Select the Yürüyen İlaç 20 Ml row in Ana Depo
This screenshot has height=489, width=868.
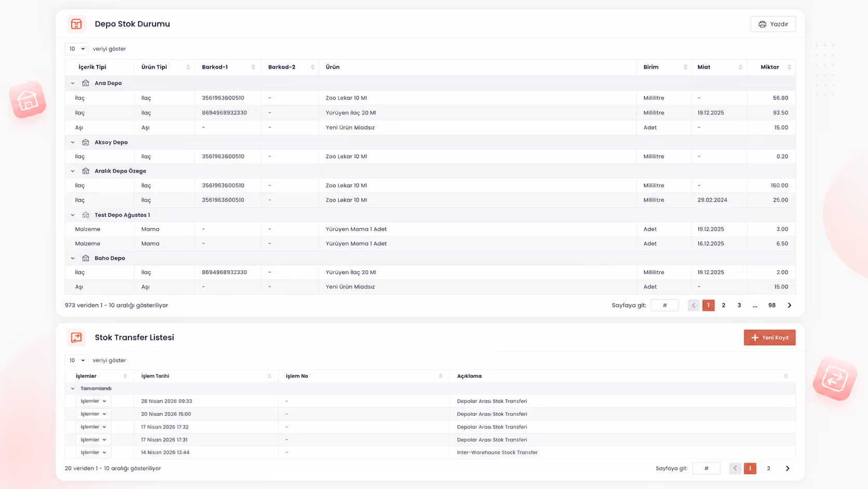[430, 113]
